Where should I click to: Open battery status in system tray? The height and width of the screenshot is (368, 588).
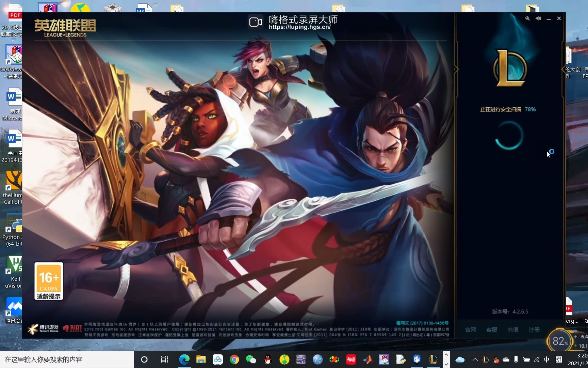click(526, 359)
